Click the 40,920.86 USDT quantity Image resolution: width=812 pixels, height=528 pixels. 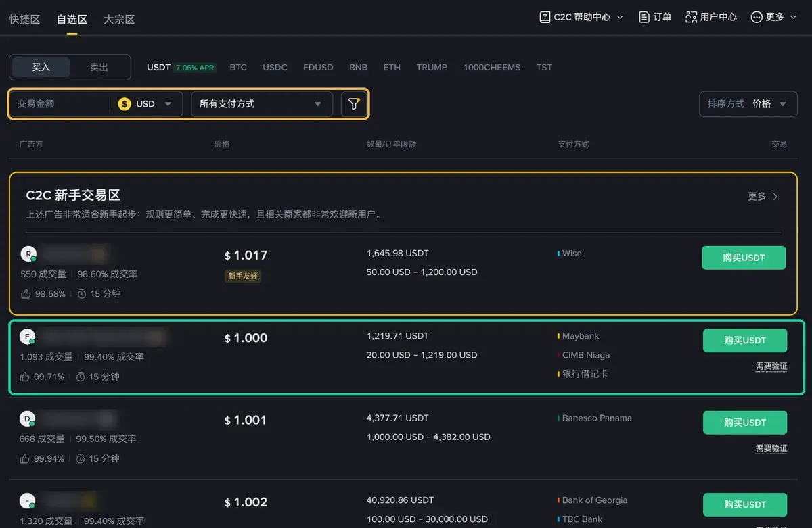(x=401, y=500)
